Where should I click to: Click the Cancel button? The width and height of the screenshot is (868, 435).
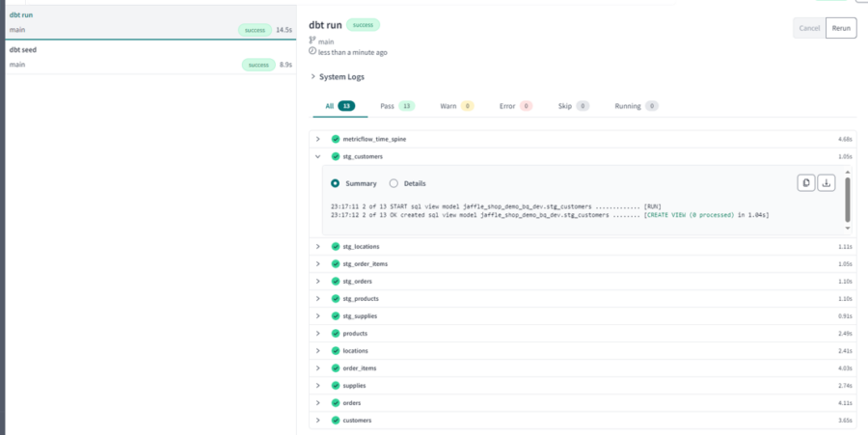pos(809,28)
